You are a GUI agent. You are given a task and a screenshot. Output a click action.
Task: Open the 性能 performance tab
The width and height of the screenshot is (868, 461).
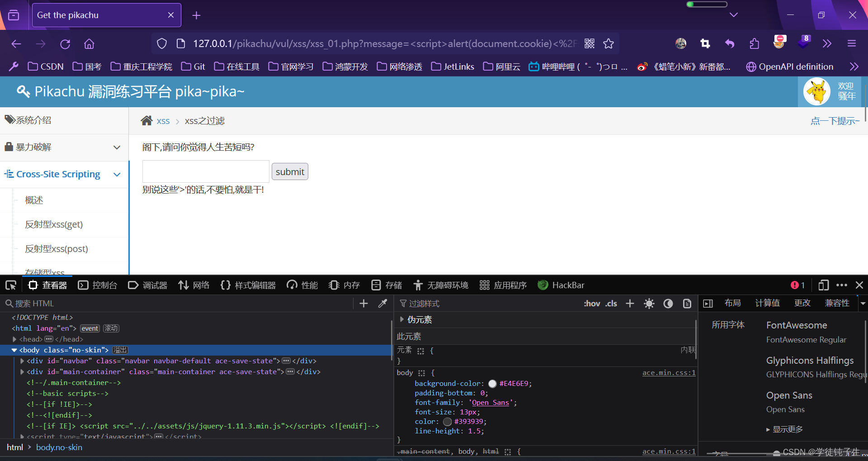302,285
